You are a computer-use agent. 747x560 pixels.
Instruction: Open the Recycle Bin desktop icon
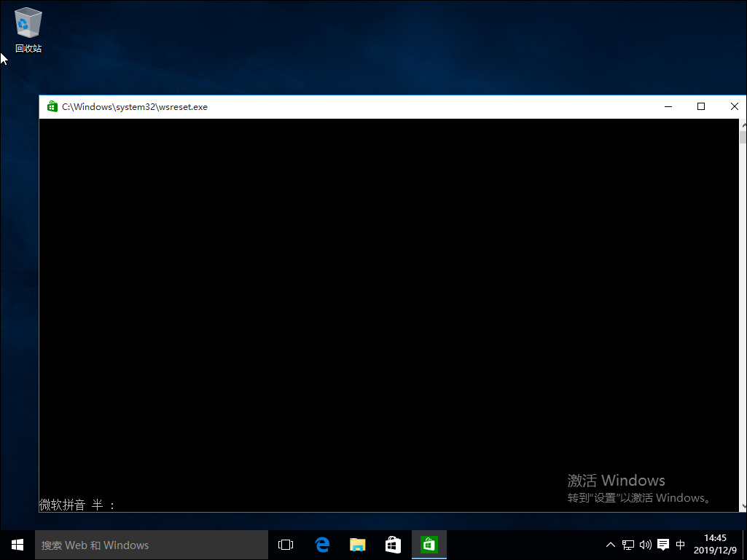pyautogui.click(x=27, y=23)
